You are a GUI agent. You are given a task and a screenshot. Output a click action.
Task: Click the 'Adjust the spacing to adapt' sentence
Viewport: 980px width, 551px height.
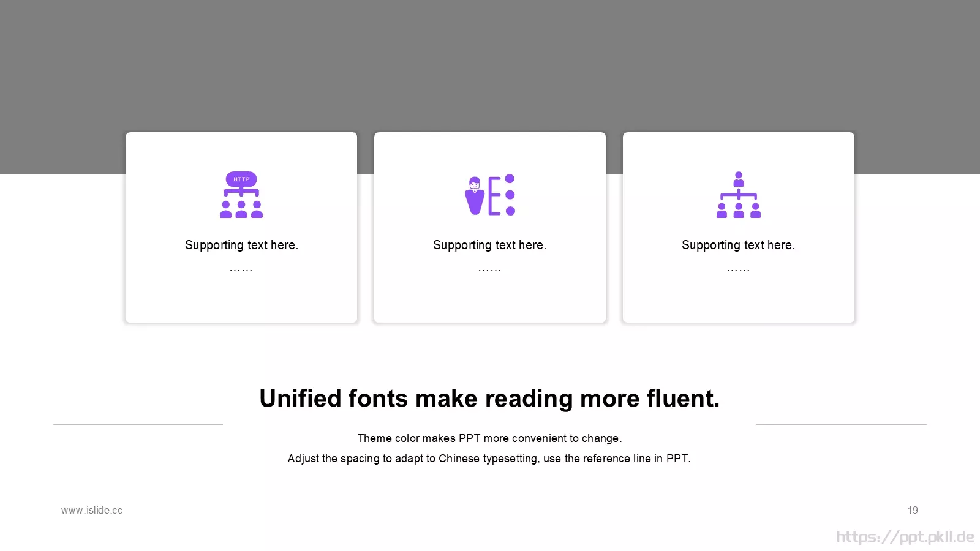[x=489, y=459]
